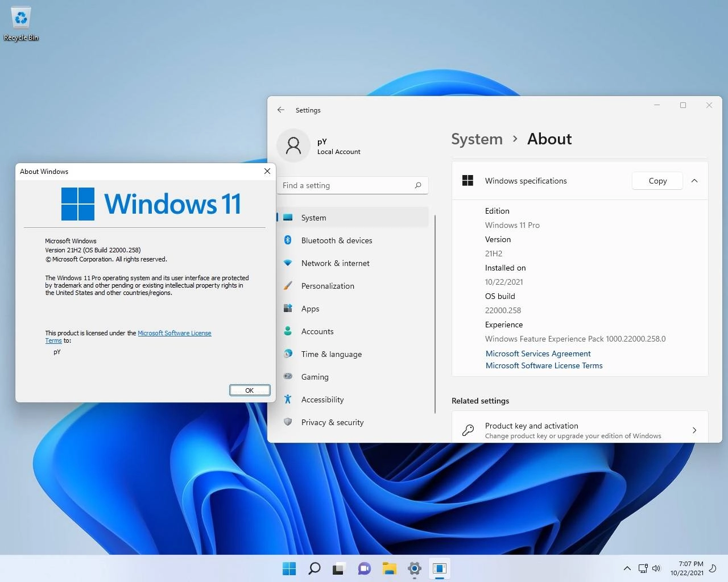Click the Personalization paintbrush icon

tap(288, 286)
